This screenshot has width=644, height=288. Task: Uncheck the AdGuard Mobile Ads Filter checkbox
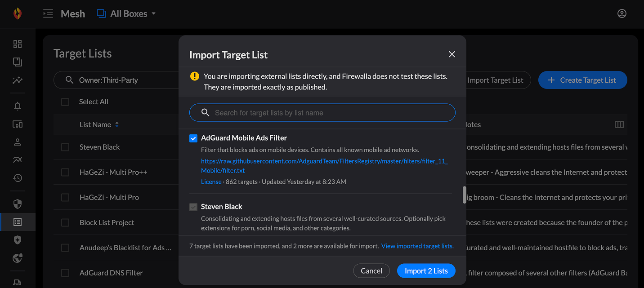coord(193,138)
